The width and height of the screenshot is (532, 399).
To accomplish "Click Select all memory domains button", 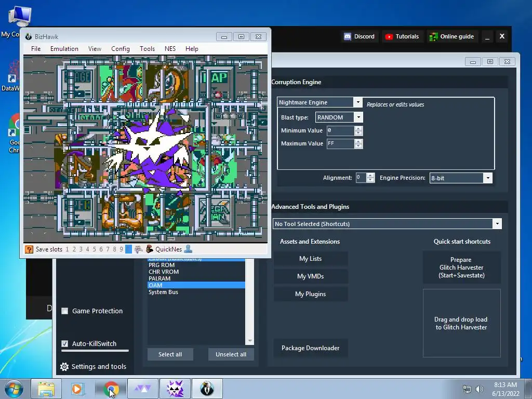I will 170,354.
